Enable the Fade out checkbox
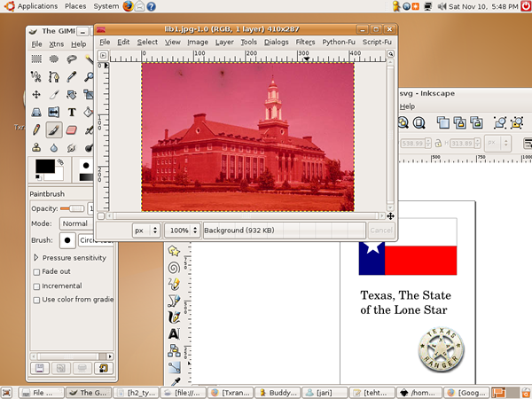532x399 pixels. pyautogui.click(x=36, y=272)
